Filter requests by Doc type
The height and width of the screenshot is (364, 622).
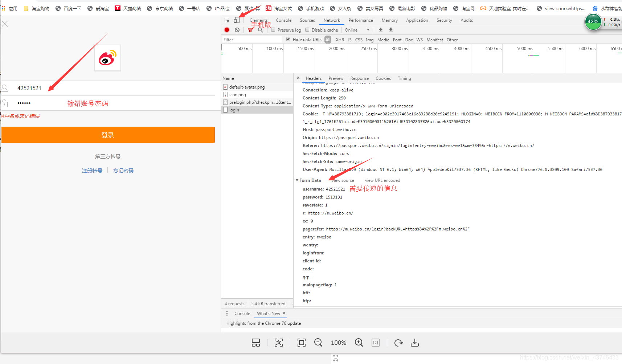(x=409, y=40)
